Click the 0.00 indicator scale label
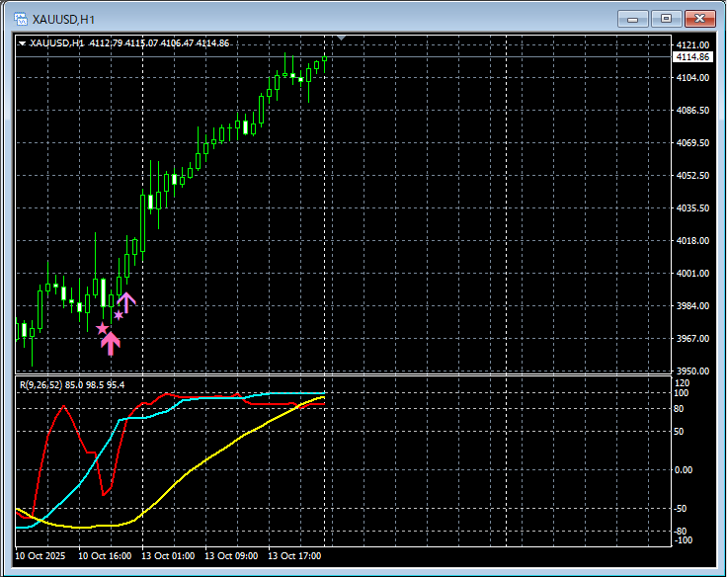Viewport: 728px width, 577px height. (683, 469)
